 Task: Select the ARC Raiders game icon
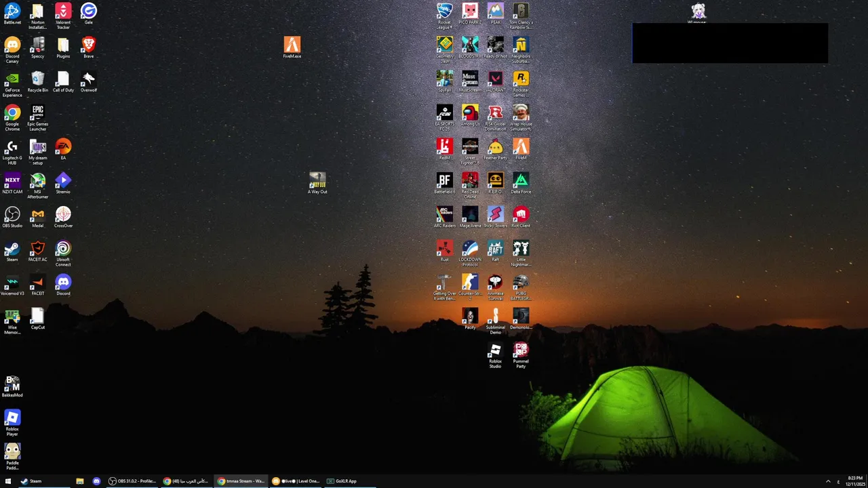pyautogui.click(x=444, y=217)
